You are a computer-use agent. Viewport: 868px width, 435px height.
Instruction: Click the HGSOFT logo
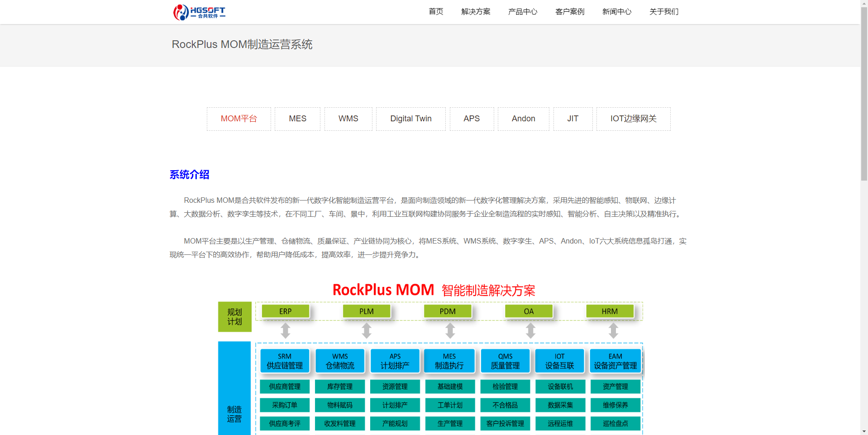[x=199, y=12]
